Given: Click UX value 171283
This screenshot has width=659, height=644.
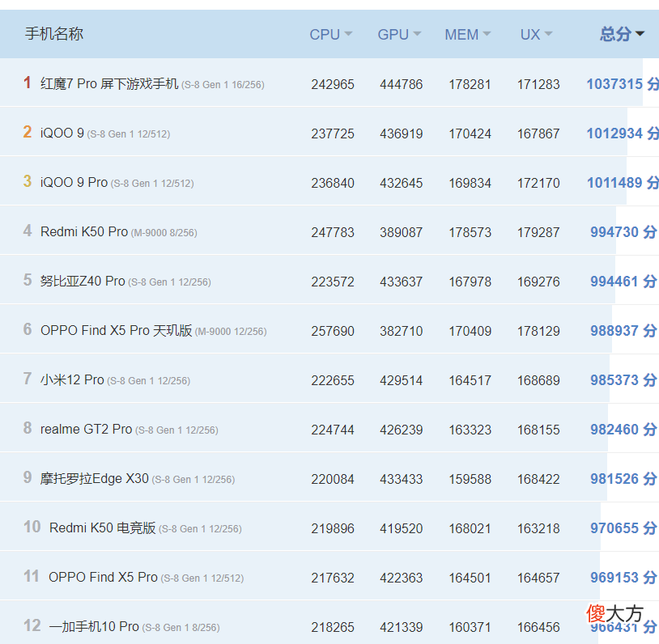Looking at the screenshot, I should click(x=538, y=84).
